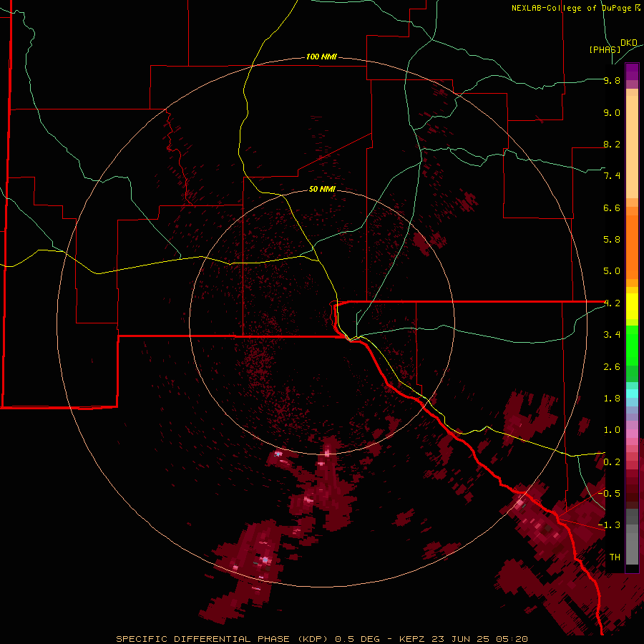Click the 7.4 color scale value
644x644 pixels.
(x=612, y=176)
